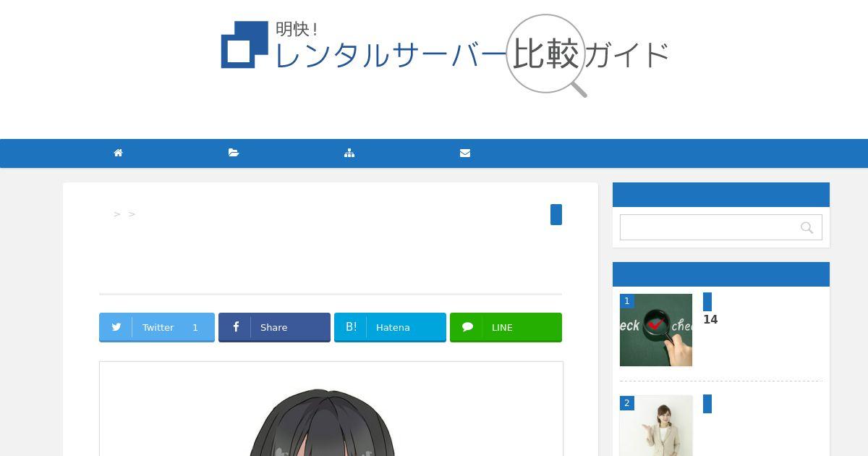Click the Twitter bird icon
Screen dimensions: 868x456
[x=116, y=327]
